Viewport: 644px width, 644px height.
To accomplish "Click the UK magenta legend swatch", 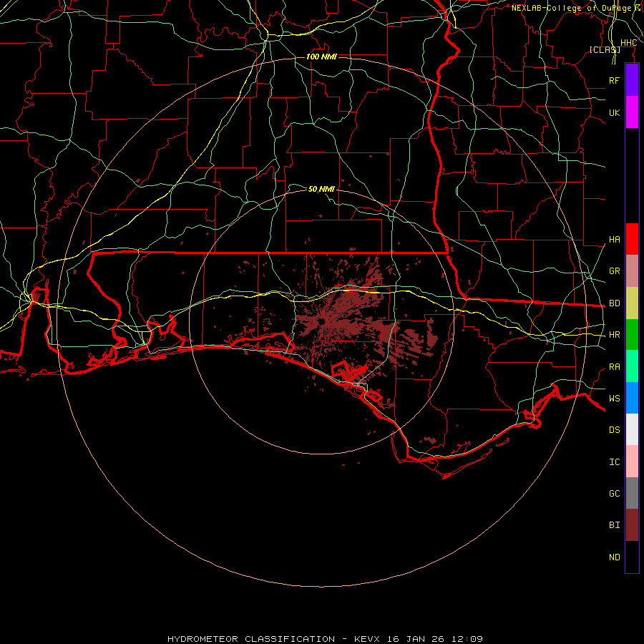I will point(632,112).
